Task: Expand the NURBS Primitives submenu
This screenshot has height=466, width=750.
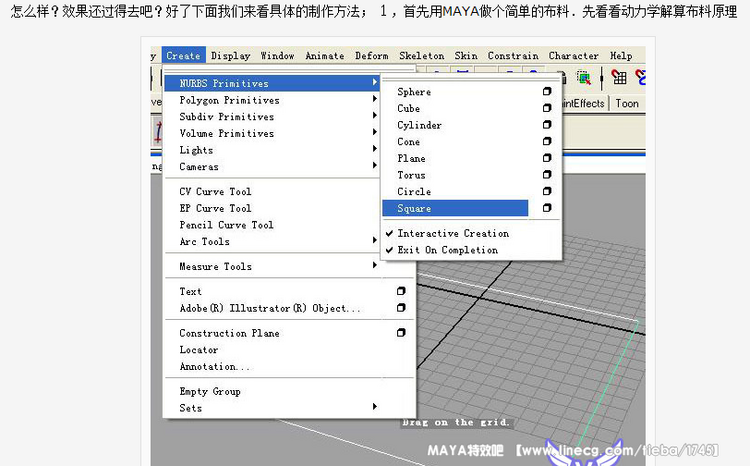Action: [272, 83]
